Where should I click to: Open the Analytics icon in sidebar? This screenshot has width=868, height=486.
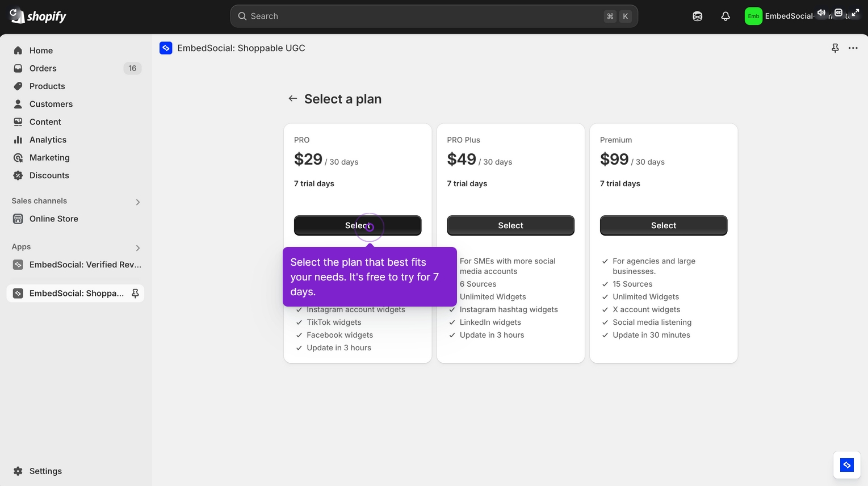18,140
